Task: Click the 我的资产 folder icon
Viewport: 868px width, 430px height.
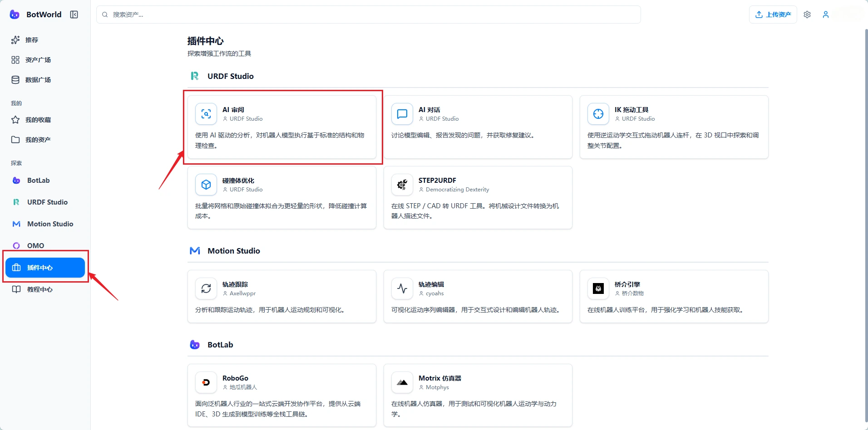Action: 15,140
